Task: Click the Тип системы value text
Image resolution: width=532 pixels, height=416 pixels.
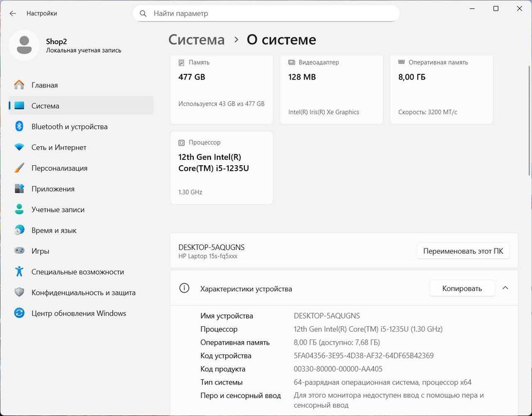Action: coord(382,382)
